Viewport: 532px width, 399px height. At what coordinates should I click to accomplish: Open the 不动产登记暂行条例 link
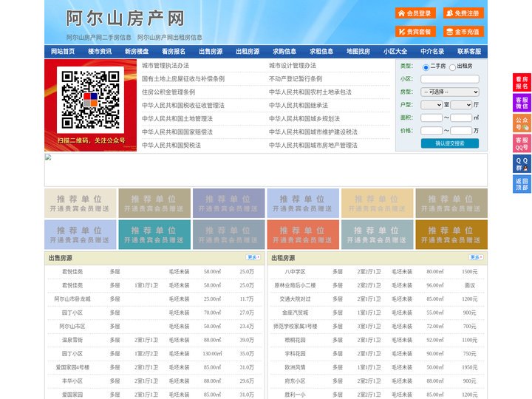coord(296,79)
